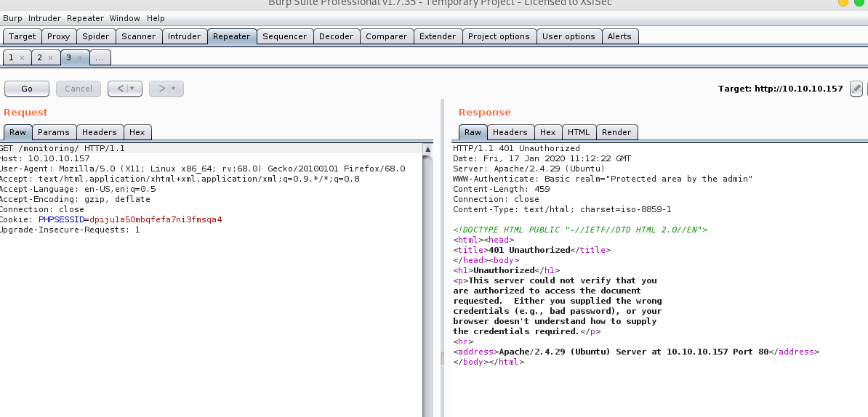Switch to the Sequencer tab
Image resolution: width=868 pixels, height=417 pixels.
click(x=284, y=36)
